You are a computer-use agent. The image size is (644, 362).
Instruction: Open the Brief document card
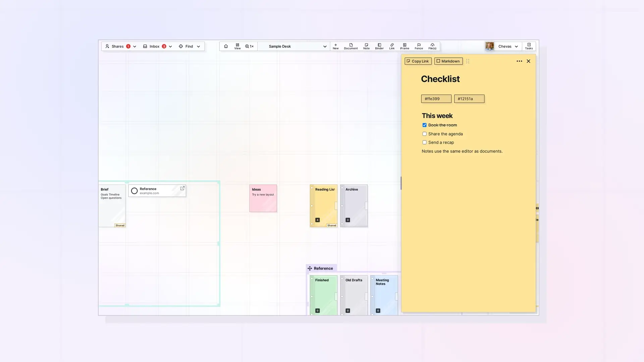tap(112, 206)
